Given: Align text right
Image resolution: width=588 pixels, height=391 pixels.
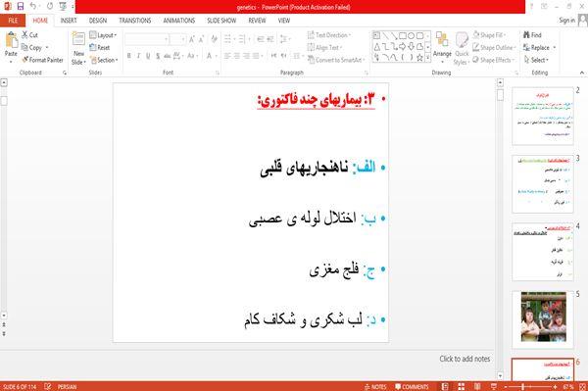Looking at the screenshot, I should point(246,56).
